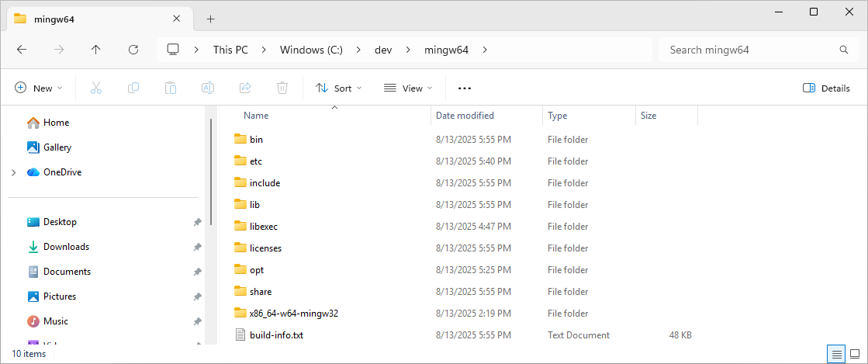
Task: Refresh the current folder view
Action: [x=133, y=50]
